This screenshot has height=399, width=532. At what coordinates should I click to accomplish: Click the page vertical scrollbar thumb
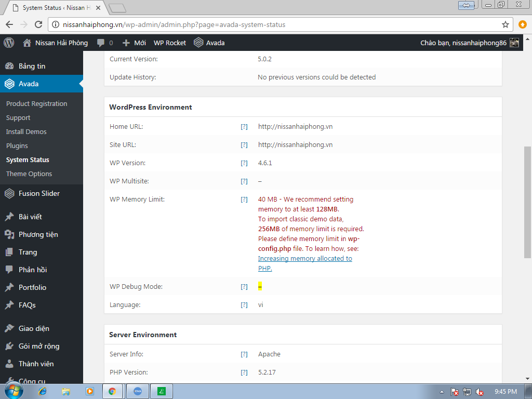click(x=527, y=202)
